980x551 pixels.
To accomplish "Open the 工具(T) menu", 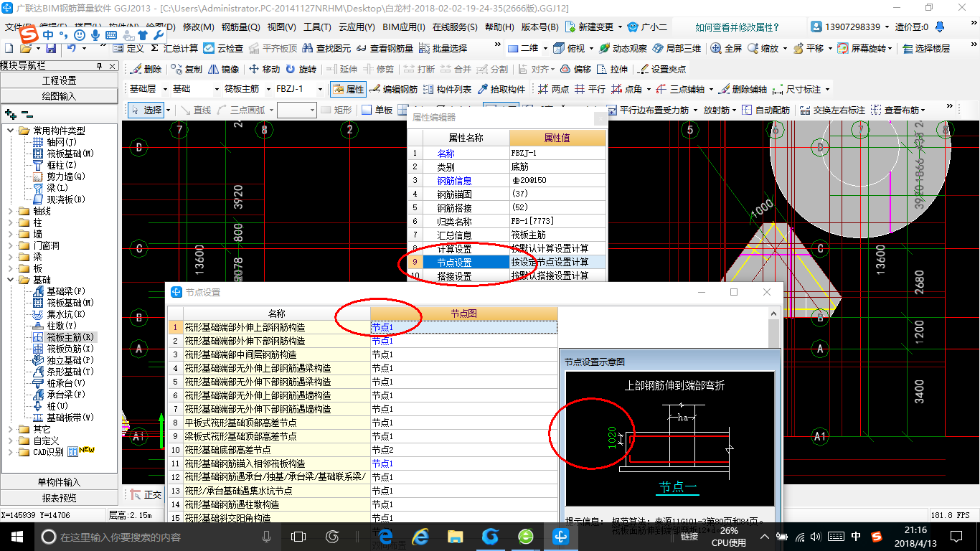I will 317,27.
